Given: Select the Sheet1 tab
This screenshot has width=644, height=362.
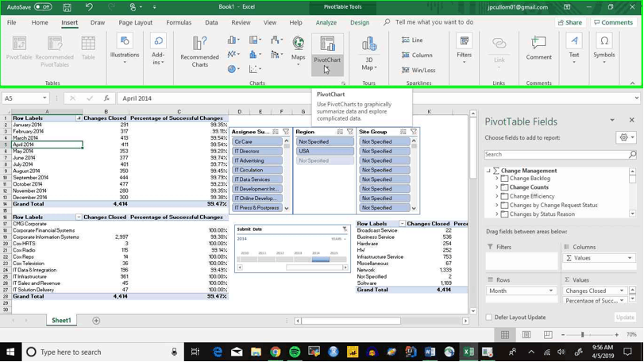Looking at the screenshot, I should click(61, 321).
